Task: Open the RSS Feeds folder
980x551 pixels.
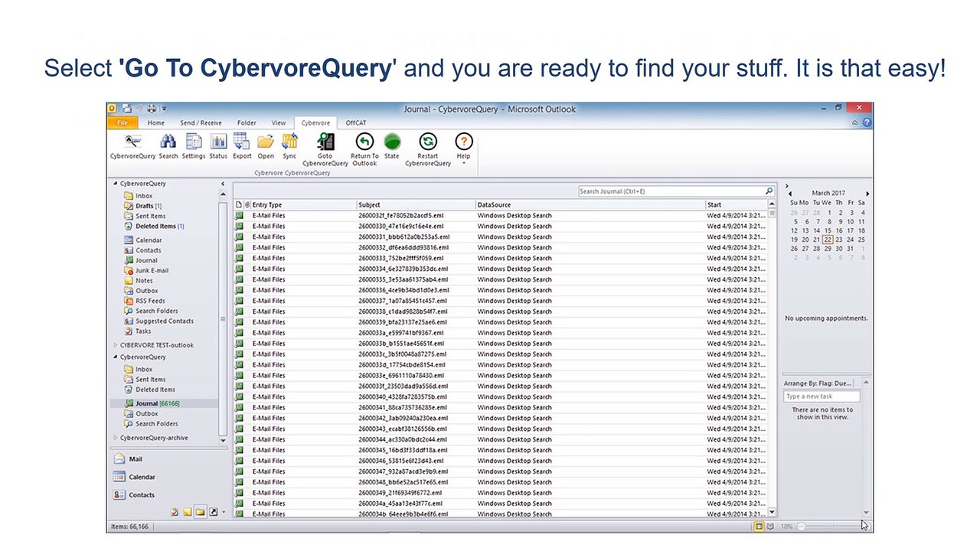Action: pyautogui.click(x=145, y=301)
